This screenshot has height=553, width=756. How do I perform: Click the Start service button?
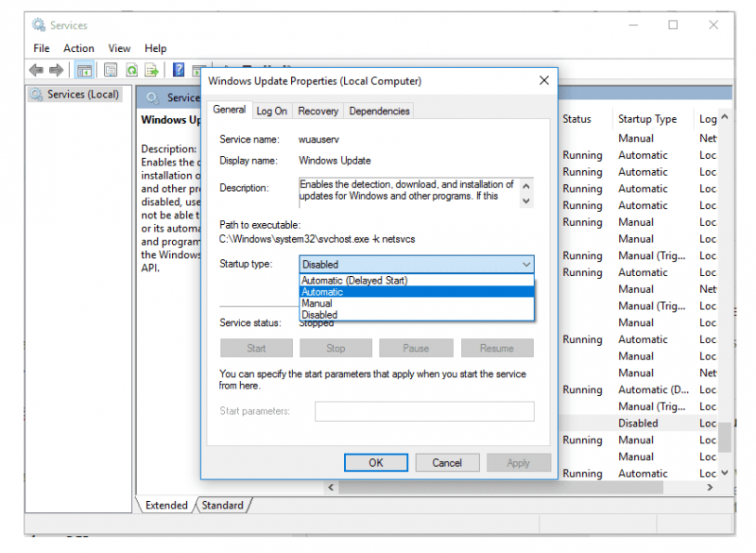pos(256,348)
